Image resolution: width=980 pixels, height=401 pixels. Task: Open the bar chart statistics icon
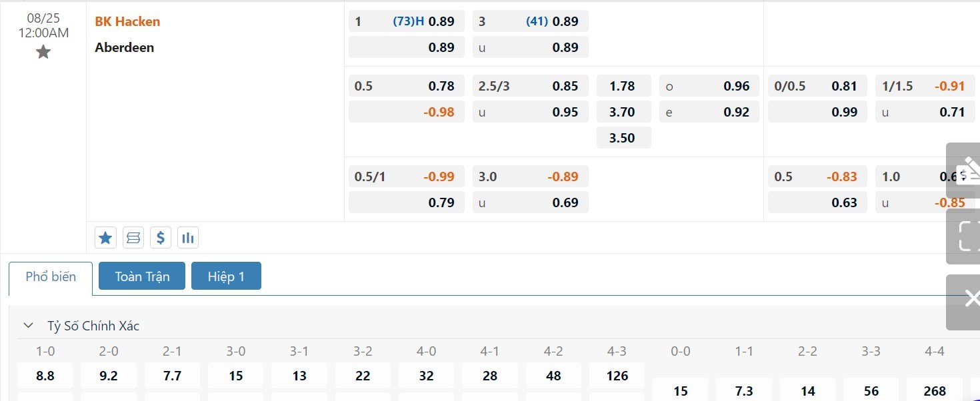pos(188,238)
